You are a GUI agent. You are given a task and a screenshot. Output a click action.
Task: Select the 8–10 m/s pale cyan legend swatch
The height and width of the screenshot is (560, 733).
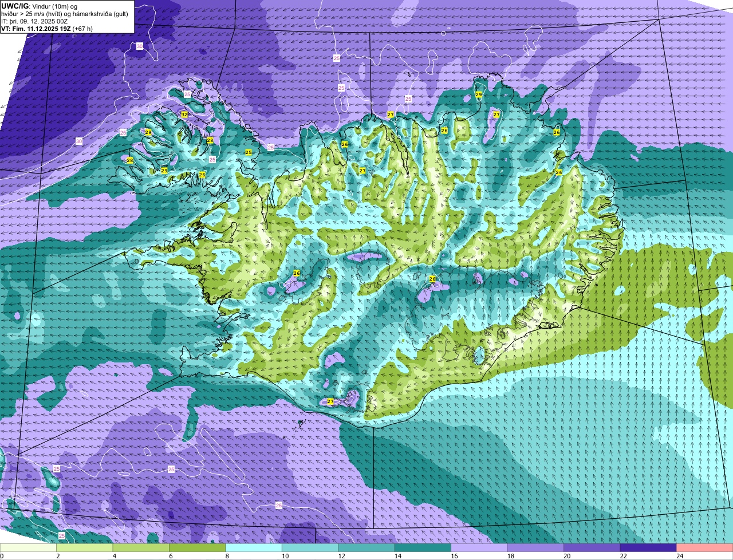(254, 548)
